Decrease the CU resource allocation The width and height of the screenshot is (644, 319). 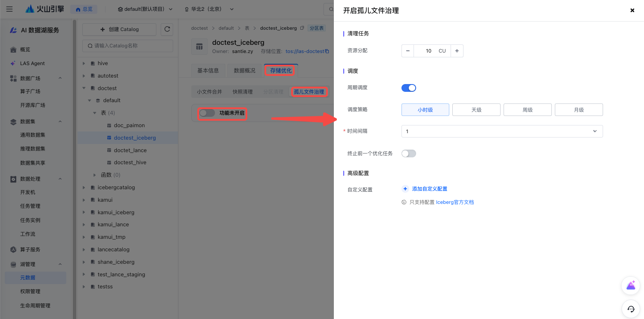408,51
